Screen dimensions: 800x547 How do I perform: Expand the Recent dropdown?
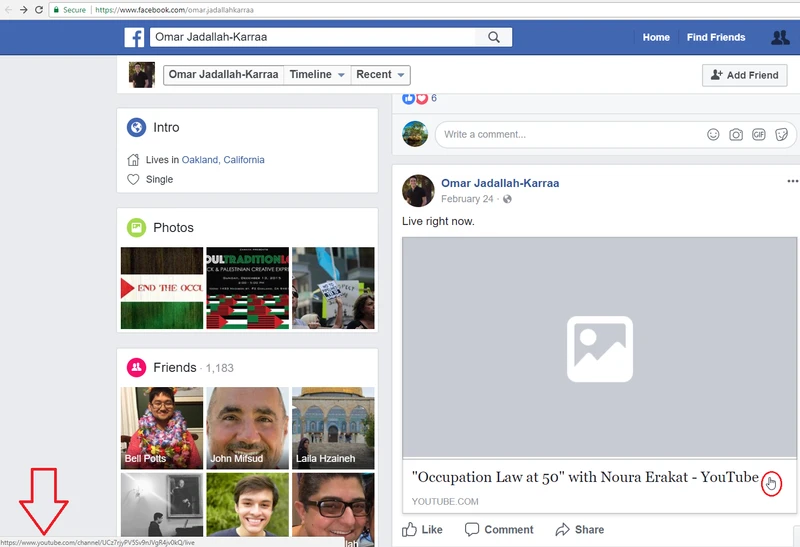point(380,74)
